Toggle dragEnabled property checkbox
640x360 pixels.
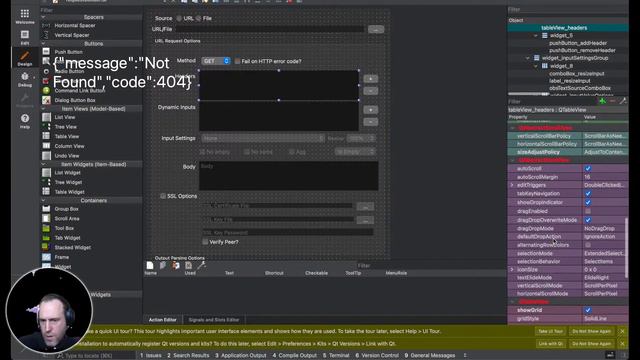click(588, 211)
